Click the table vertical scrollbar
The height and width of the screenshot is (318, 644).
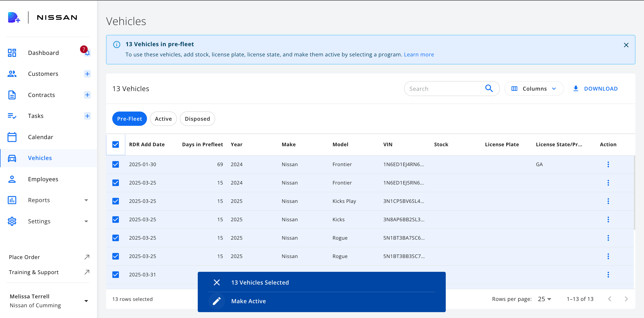(x=634, y=193)
